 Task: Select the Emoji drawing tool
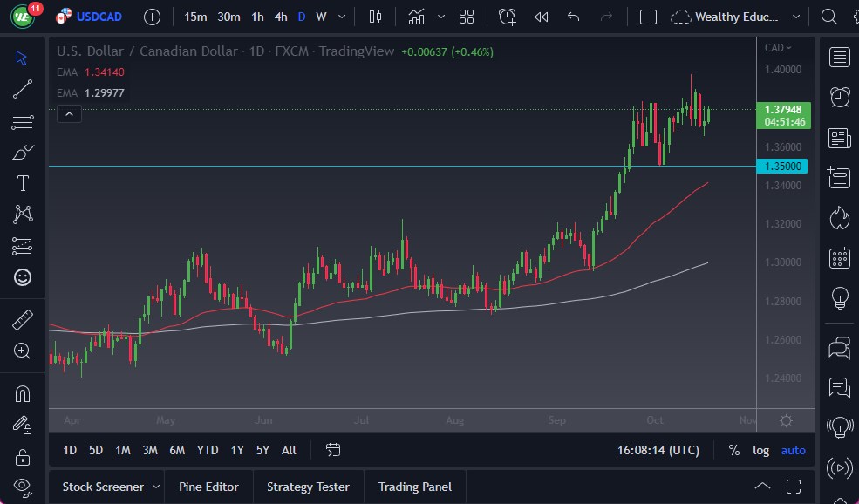pos(23,277)
